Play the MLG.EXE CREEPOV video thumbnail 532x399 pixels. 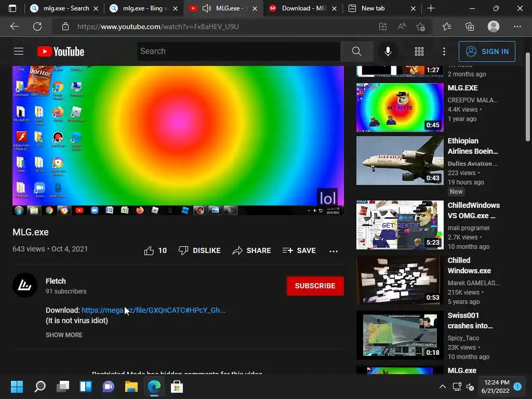point(400,107)
